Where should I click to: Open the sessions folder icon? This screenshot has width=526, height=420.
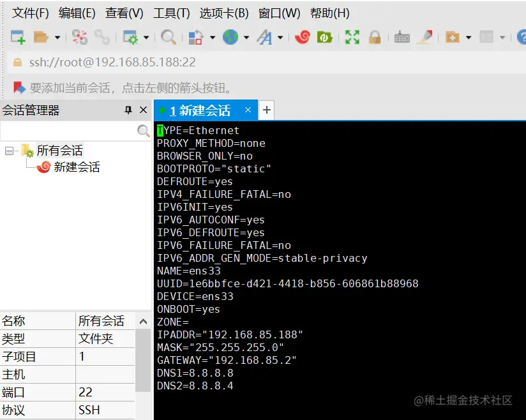coord(41,37)
